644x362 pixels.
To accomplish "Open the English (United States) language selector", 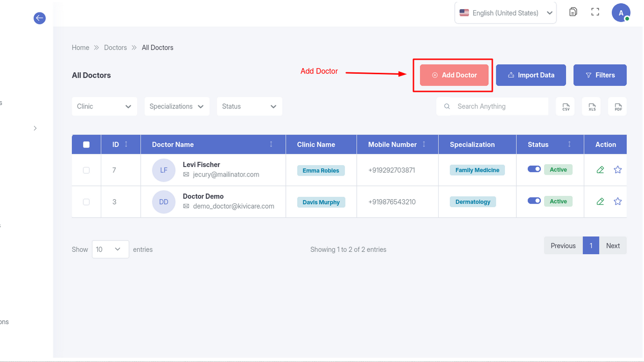I will click(x=505, y=13).
